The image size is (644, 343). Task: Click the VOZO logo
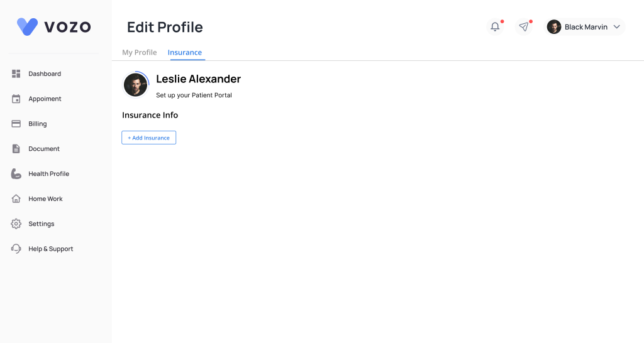coord(54,26)
